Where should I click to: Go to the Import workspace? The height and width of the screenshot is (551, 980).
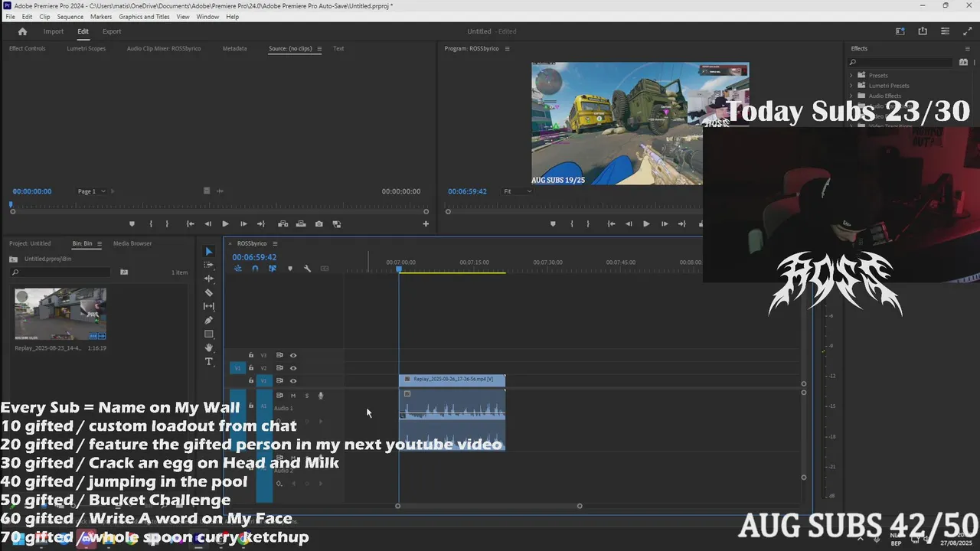click(54, 31)
